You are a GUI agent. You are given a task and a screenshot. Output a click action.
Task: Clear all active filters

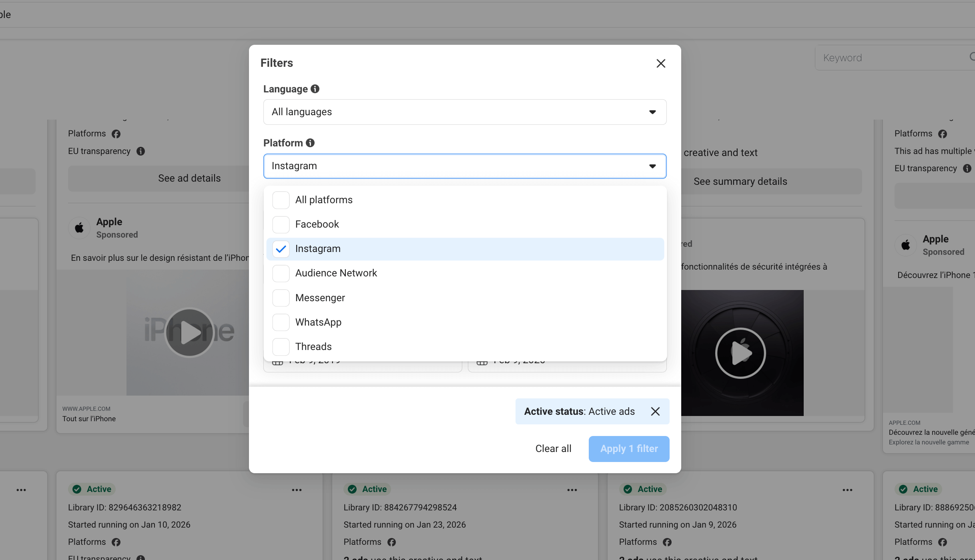coord(553,448)
